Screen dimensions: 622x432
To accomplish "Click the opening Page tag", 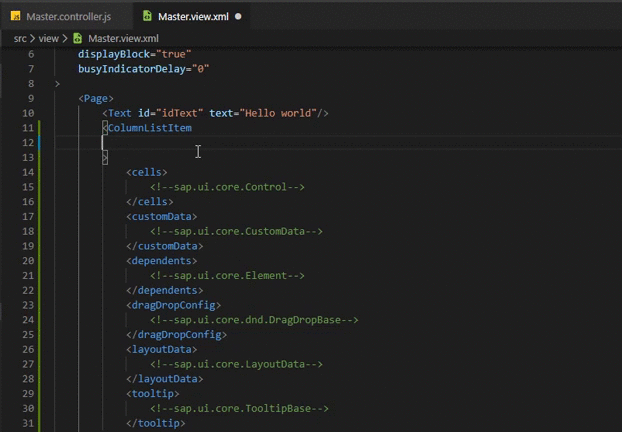I will (x=96, y=98).
